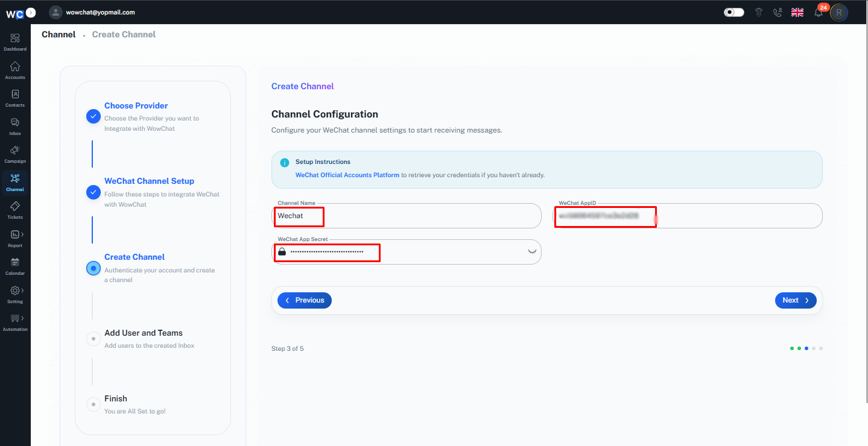Expand the Report submenu chevron
The image size is (868, 446).
pyautogui.click(x=23, y=234)
